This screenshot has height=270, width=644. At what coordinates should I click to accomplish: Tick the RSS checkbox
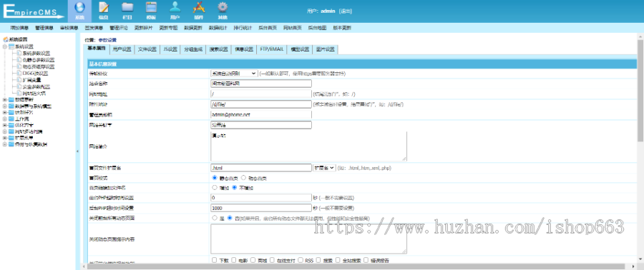(301, 260)
